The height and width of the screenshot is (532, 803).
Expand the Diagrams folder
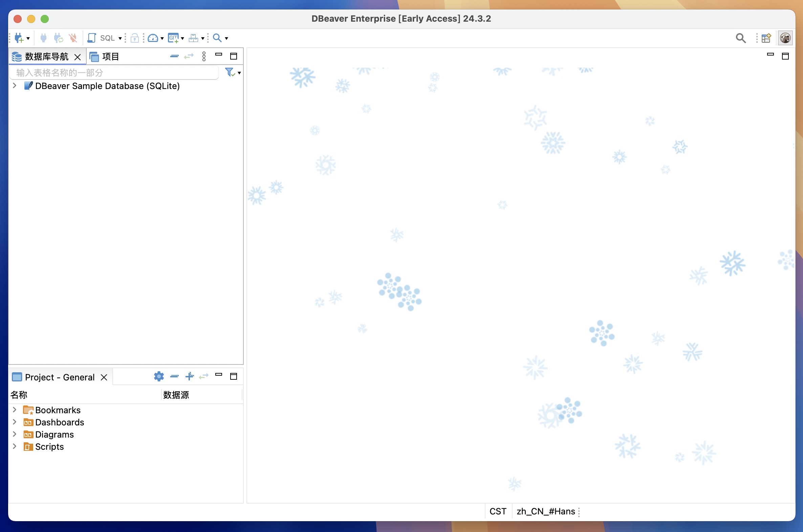(15, 434)
